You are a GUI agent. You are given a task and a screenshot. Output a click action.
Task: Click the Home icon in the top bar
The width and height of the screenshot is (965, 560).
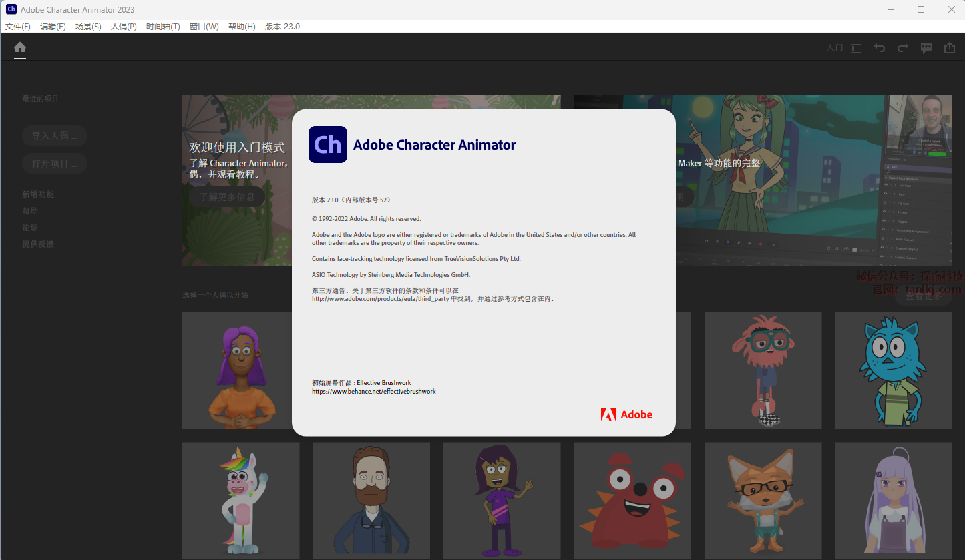(20, 47)
